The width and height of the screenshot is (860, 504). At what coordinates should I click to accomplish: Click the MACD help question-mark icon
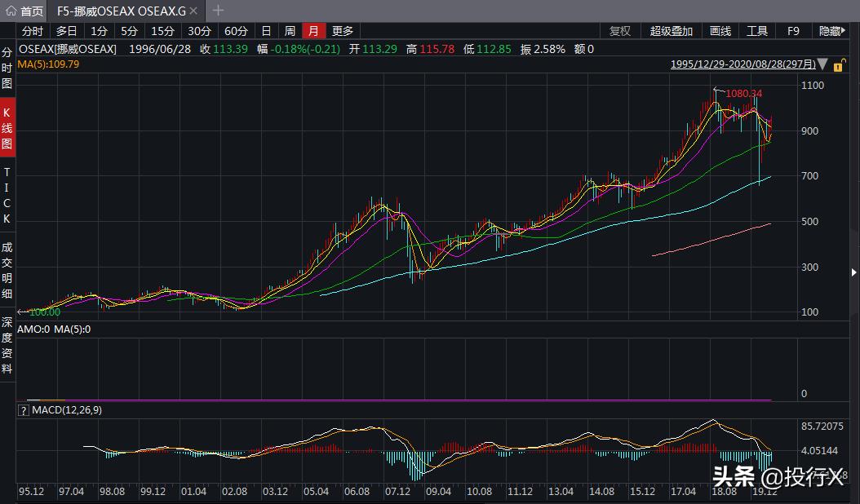[23, 410]
